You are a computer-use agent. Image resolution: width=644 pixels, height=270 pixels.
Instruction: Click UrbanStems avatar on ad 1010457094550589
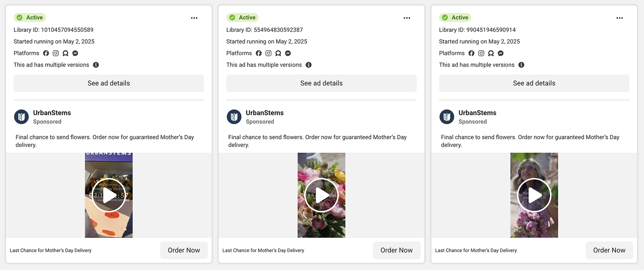pos(21,117)
